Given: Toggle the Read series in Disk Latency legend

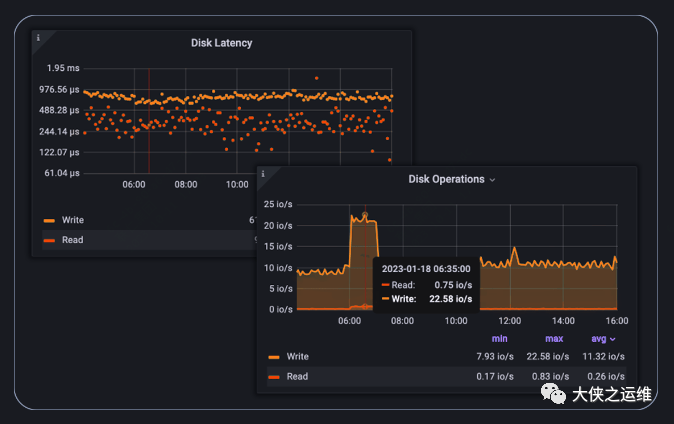Looking at the screenshot, I should point(73,240).
